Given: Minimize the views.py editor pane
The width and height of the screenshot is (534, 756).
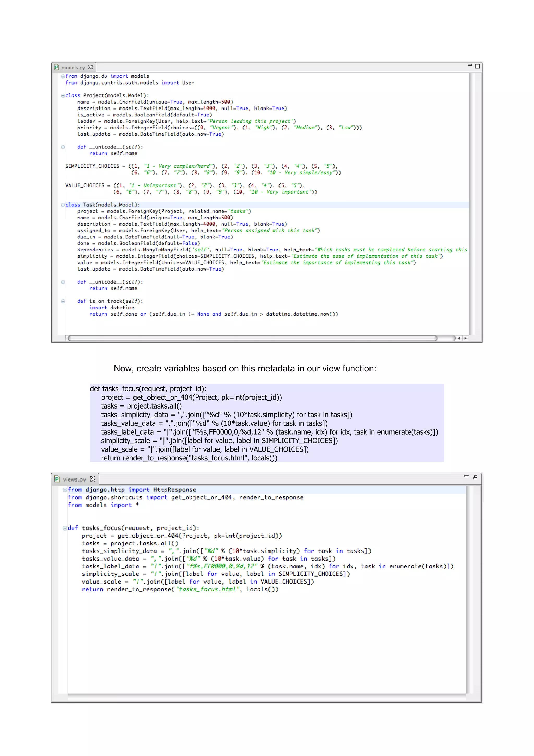Looking at the screenshot, I should coord(466,476).
